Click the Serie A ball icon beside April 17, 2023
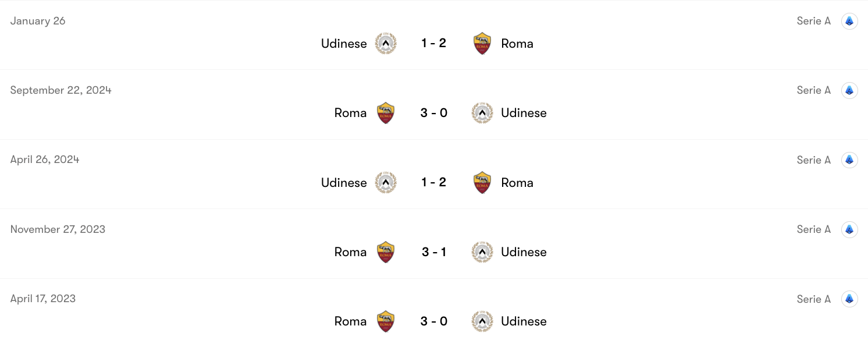Viewport: 868px width, 340px height. coord(849,299)
